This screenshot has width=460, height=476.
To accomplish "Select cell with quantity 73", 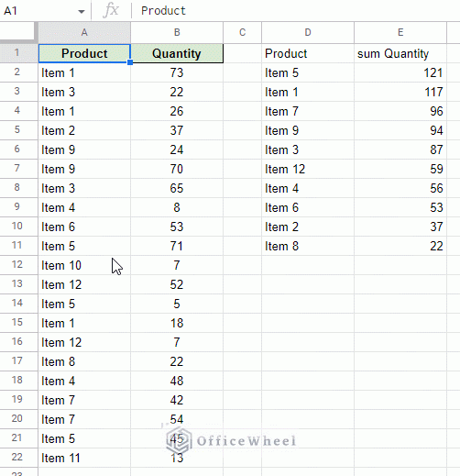I will 177,72.
